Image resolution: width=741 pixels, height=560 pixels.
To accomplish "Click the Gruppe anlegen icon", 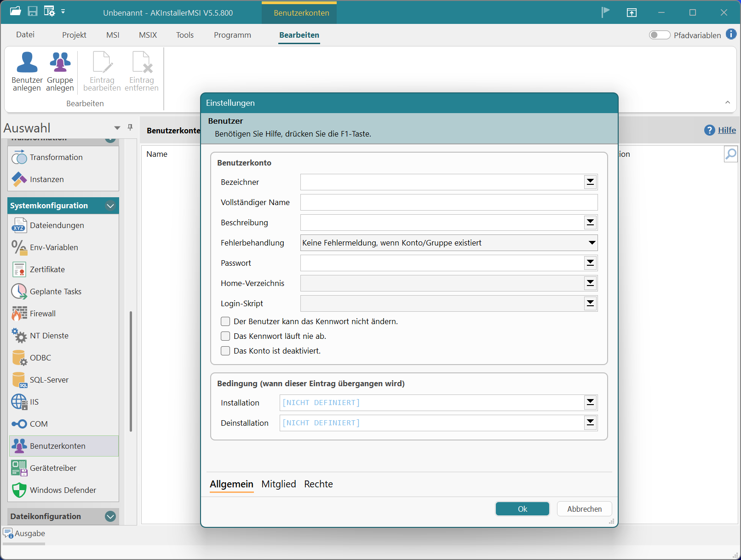I will pyautogui.click(x=60, y=63).
